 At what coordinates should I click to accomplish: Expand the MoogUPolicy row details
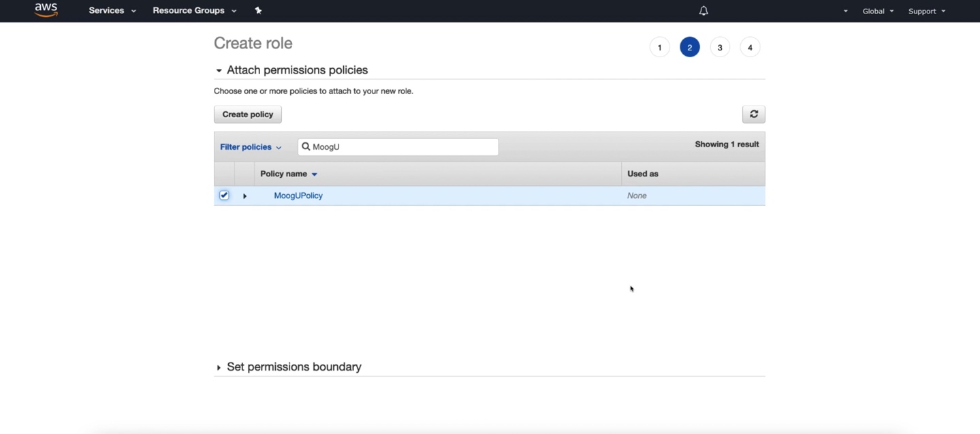[244, 196]
